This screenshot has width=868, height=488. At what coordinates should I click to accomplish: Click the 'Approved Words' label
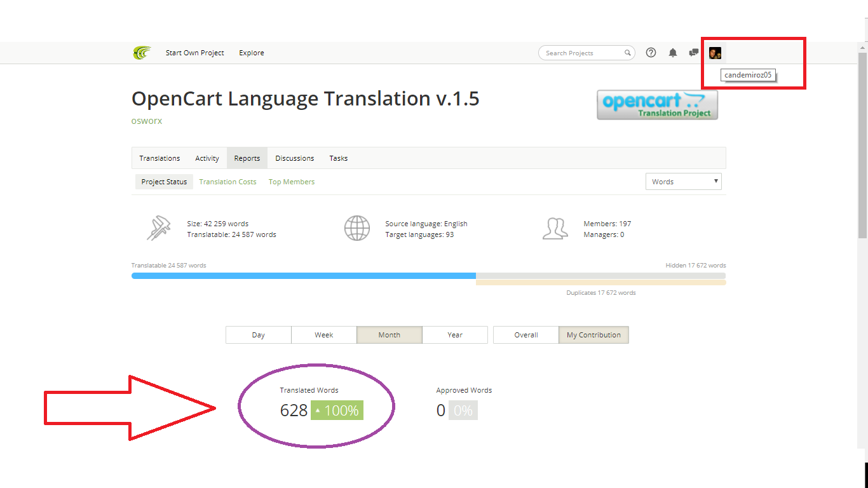[464, 390]
